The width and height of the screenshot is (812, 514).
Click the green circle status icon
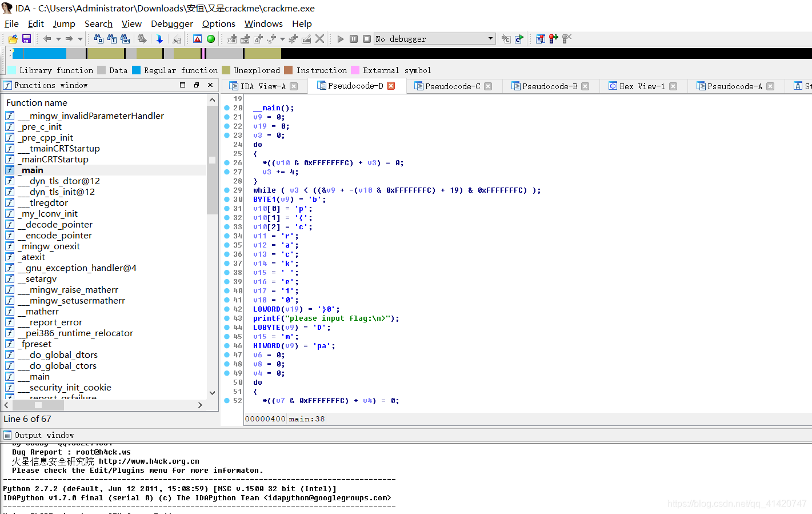pyautogui.click(x=211, y=39)
